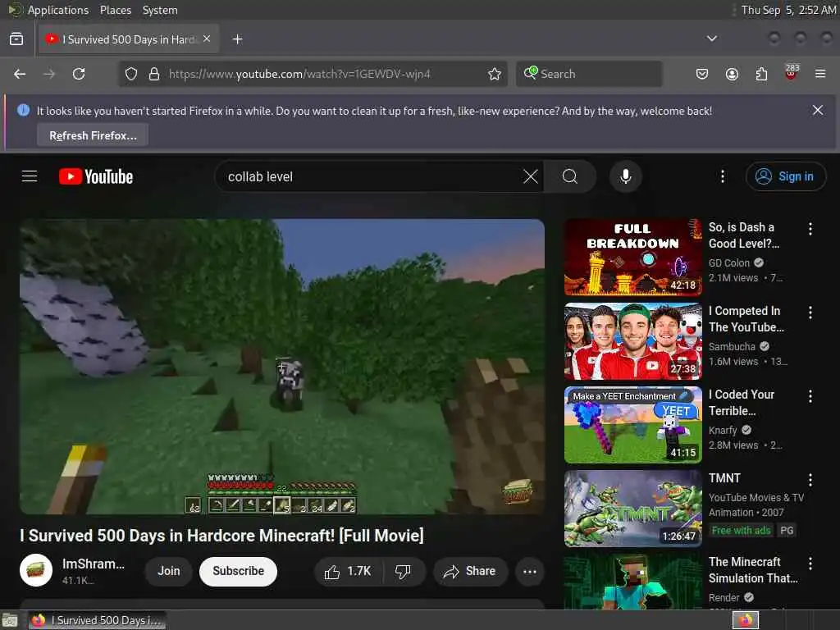Open the System menu
840x630 pixels.
tap(160, 10)
